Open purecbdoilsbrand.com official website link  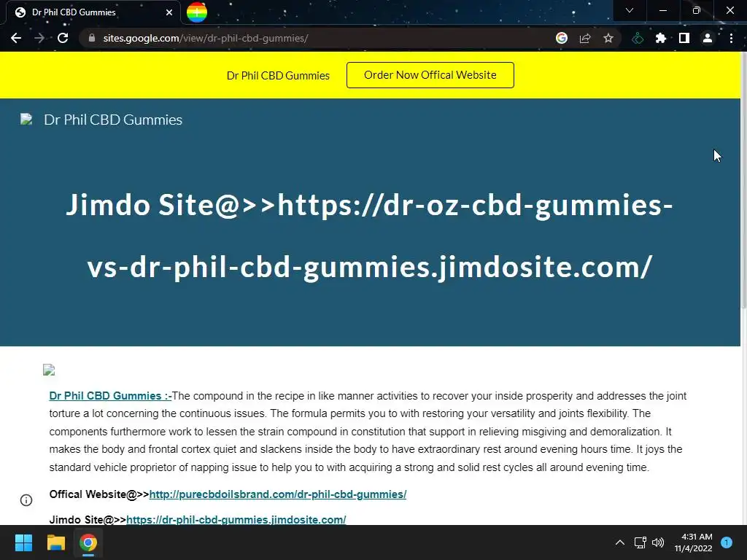click(278, 494)
